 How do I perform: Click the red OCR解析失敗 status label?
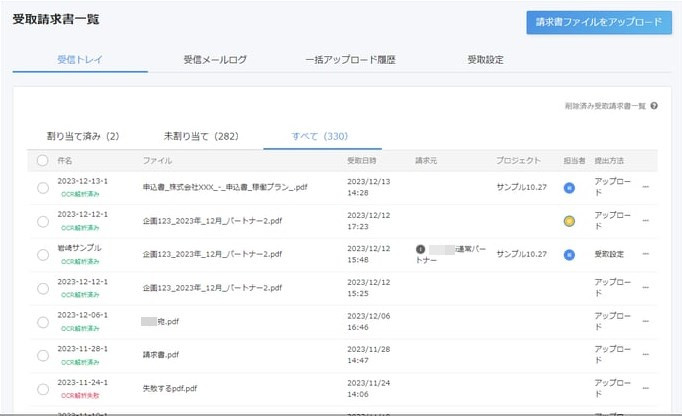click(80, 396)
